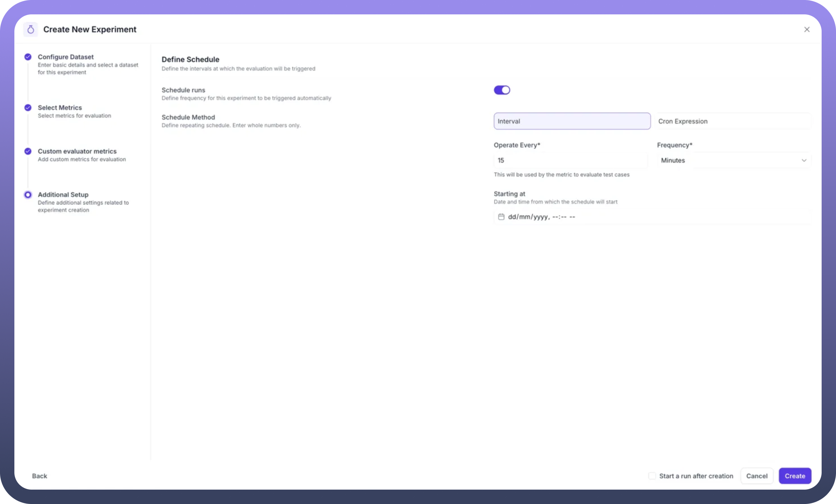
Task: Click Custom evaluator metrics checkmark icon
Action: [28, 151]
